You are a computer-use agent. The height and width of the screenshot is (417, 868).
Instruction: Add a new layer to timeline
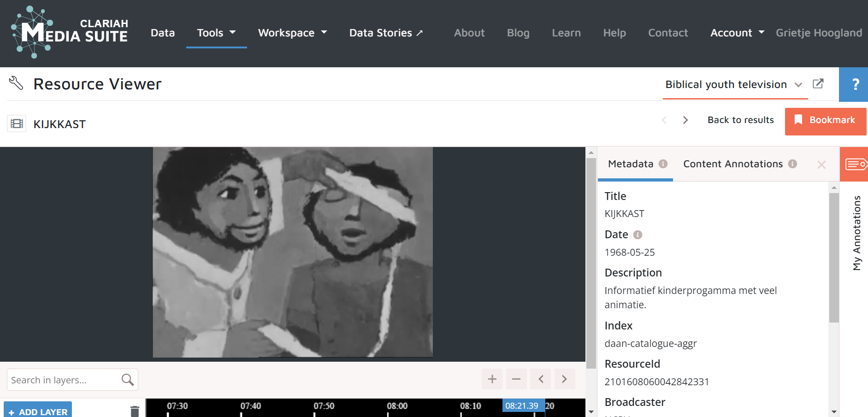click(x=38, y=411)
